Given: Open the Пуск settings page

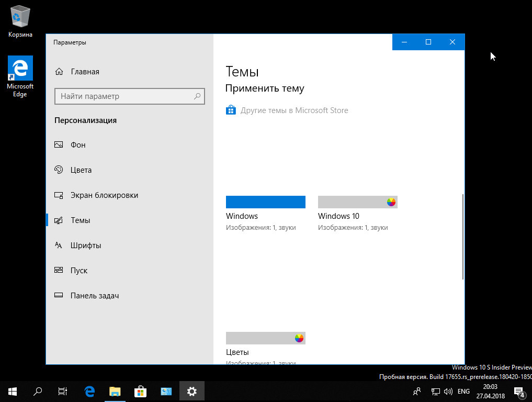Looking at the screenshot, I should click(x=129, y=270).
